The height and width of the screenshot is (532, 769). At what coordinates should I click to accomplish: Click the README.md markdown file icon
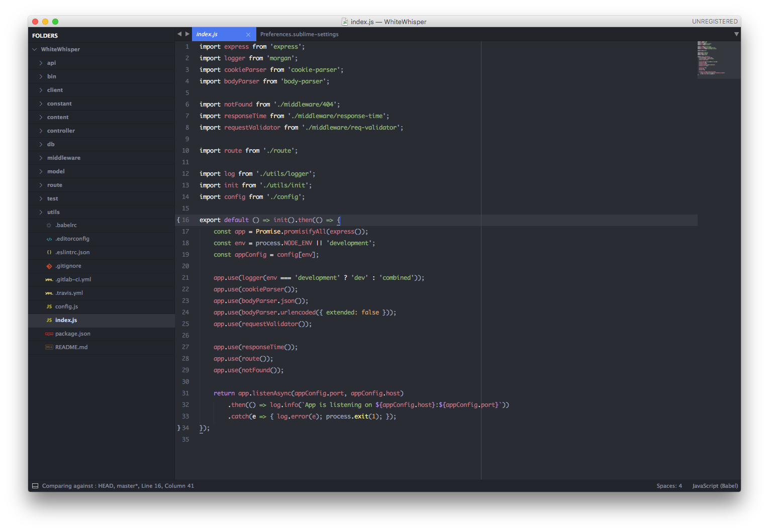tap(49, 348)
